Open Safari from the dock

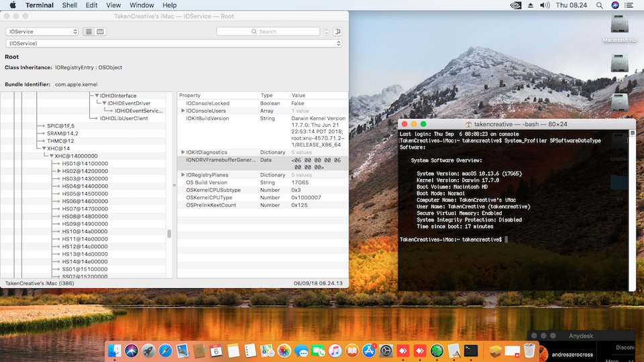pos(165,351)
